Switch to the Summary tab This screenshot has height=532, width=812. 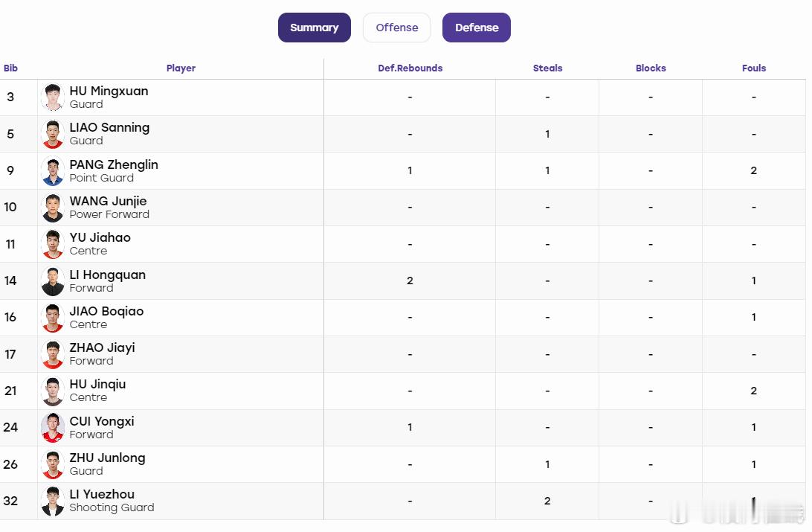coord(315,28)
